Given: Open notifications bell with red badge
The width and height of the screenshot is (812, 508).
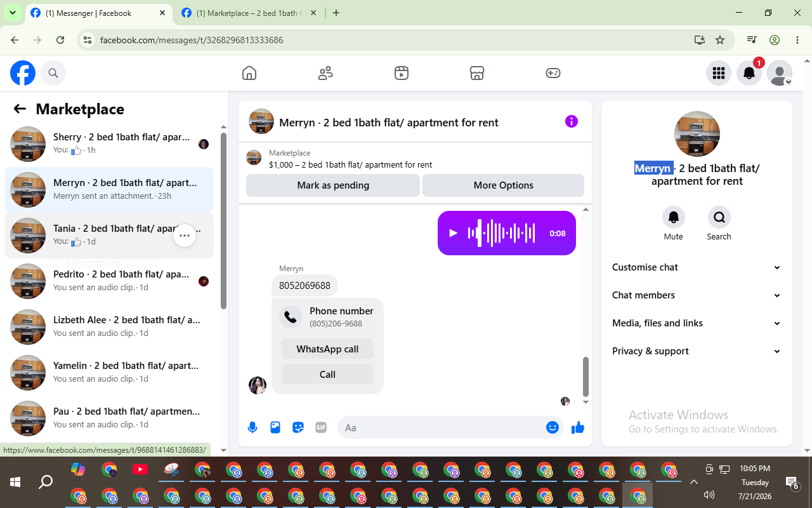Looking at the screenshot, I should (749, 73).
